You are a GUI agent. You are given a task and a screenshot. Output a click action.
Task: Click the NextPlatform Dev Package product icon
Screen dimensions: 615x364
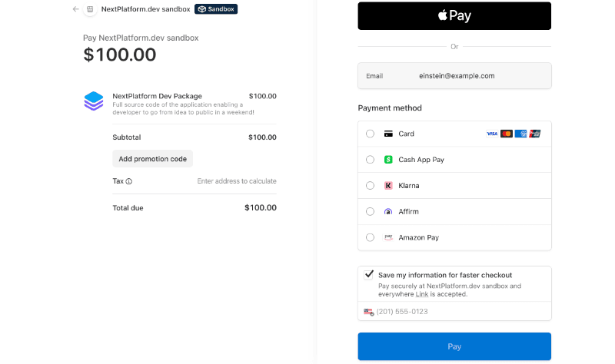(94, 101)
